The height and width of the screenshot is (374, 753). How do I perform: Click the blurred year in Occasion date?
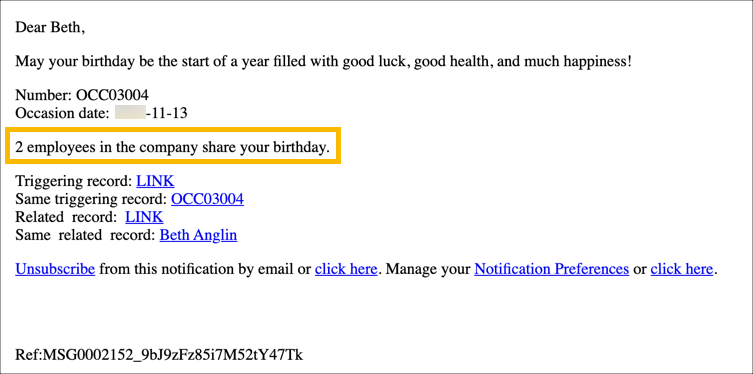point(130,114)
